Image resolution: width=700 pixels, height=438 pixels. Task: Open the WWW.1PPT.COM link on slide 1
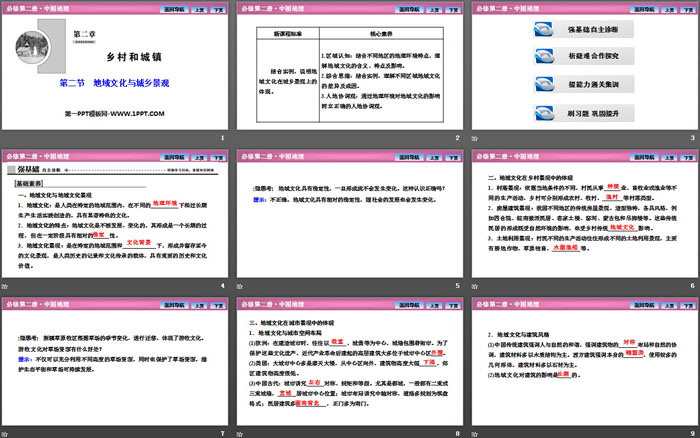click(113, 115)
